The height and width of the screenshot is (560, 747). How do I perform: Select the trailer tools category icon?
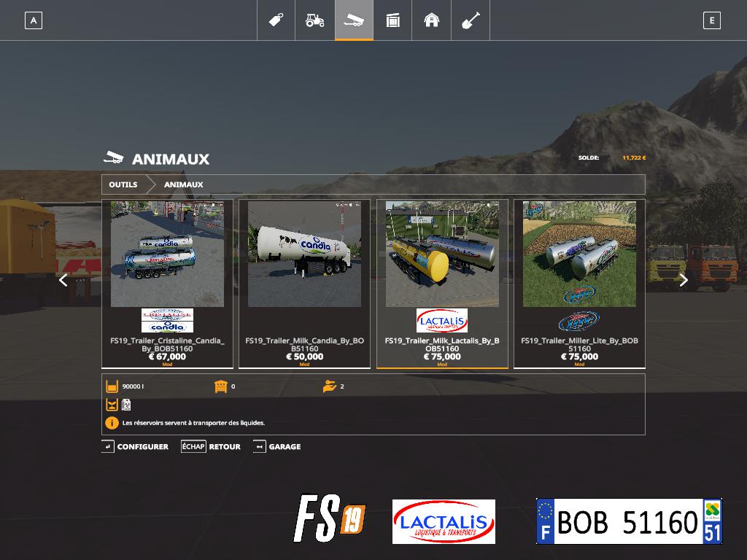pyautogui.click(x=354, y=20)
